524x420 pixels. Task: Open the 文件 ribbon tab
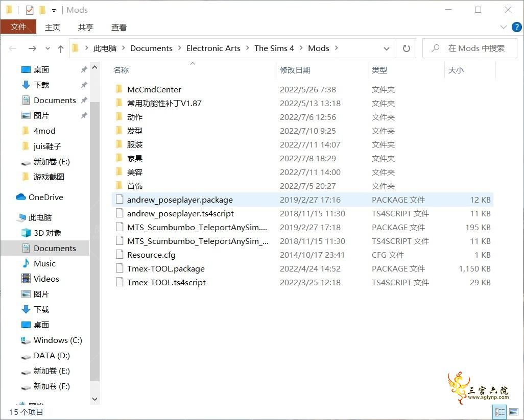click(x=18, y=27)
